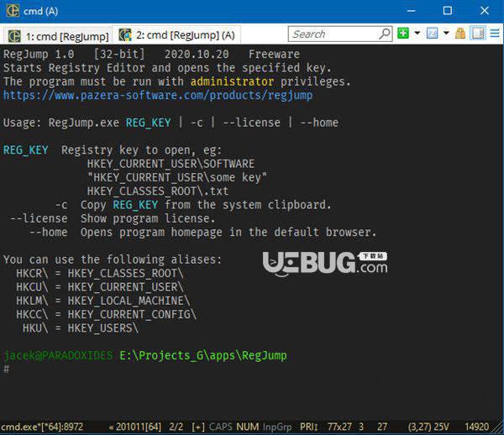This screenshot has width=504, height=435.
Task: Click the shield console icon on tab 2
Action: (x=125, y=34)
